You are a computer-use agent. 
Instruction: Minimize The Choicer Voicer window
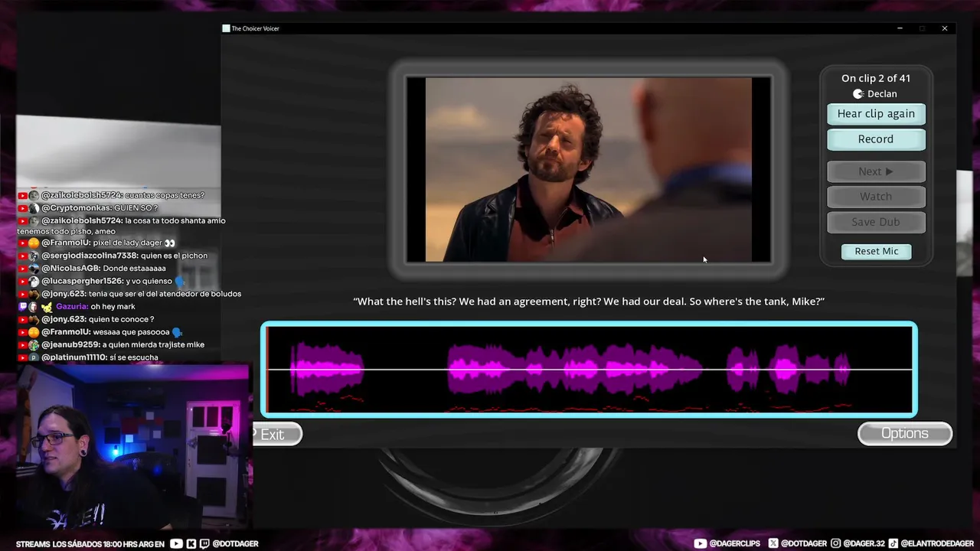tap(900, 28)
